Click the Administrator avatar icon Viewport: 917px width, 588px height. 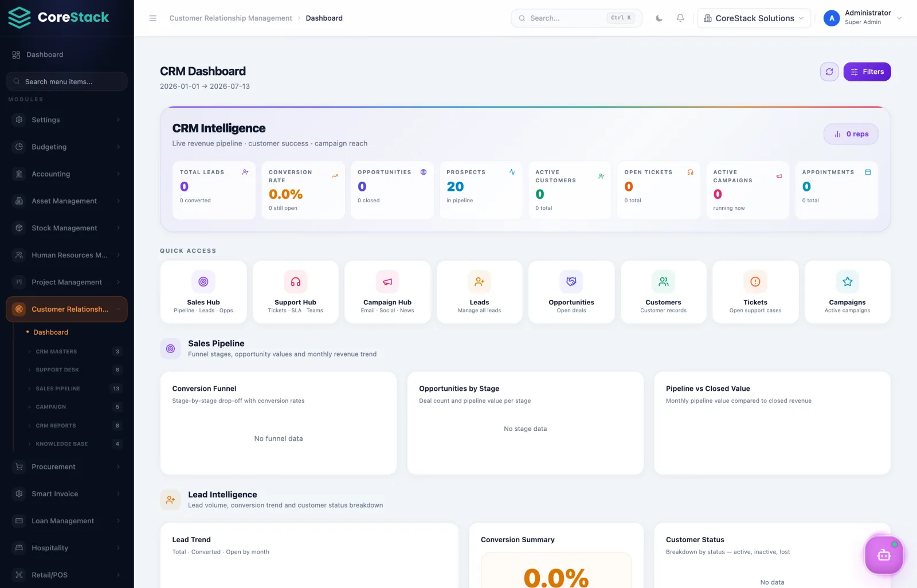pyautogui.click(x=832, y=18)
